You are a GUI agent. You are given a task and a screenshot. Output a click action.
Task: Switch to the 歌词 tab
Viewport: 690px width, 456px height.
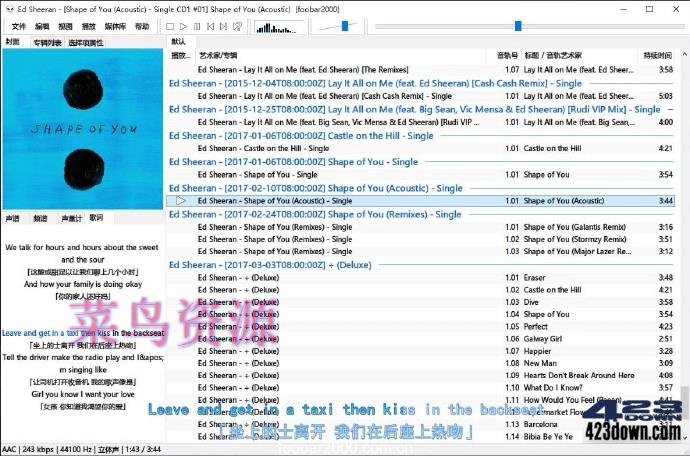pos(96,217)
